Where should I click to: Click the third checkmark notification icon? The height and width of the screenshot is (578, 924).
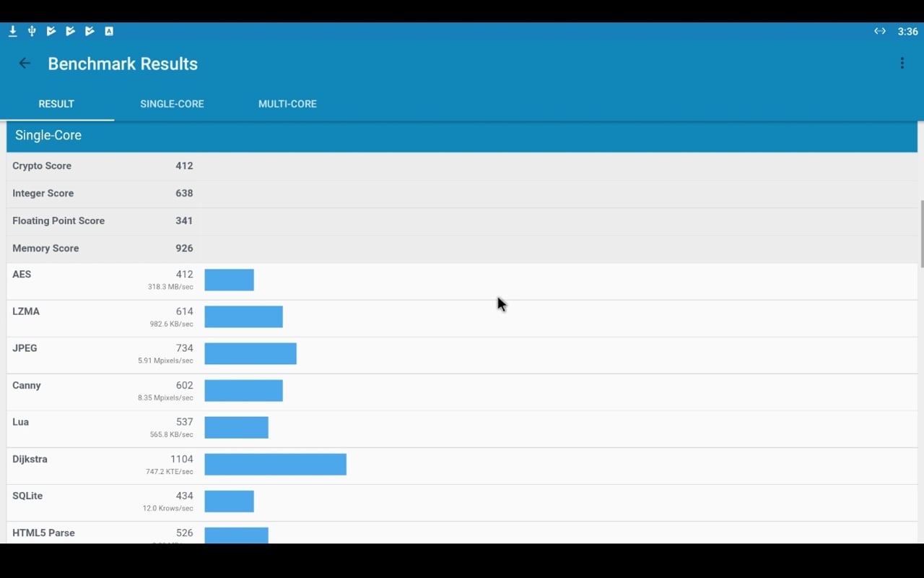(90, 31)
